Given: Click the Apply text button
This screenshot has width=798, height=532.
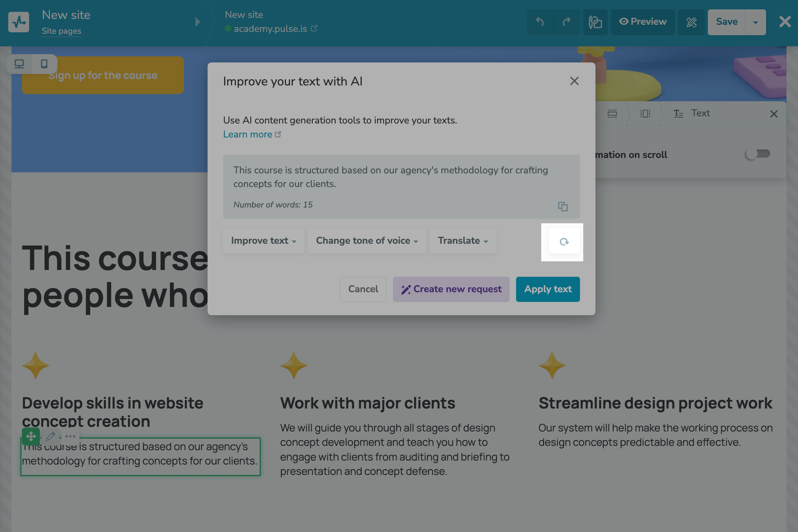Looking at the screenshot, I should 548,289.
